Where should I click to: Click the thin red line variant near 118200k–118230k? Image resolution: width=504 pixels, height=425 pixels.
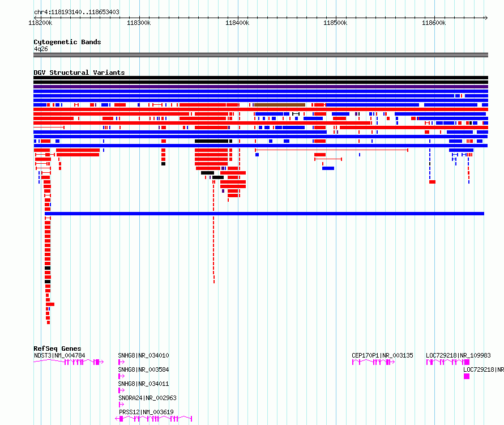[x=49, y=127]
